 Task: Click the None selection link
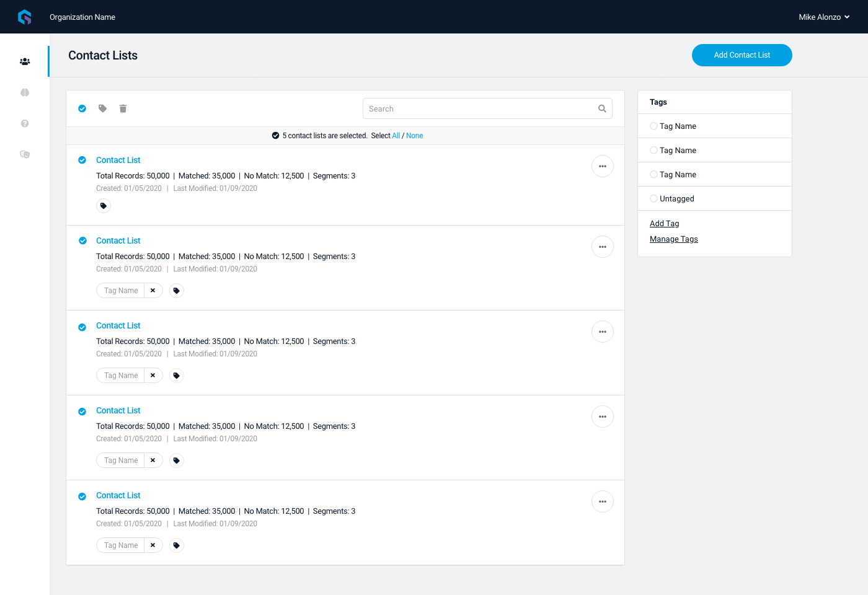click(415, 136)
